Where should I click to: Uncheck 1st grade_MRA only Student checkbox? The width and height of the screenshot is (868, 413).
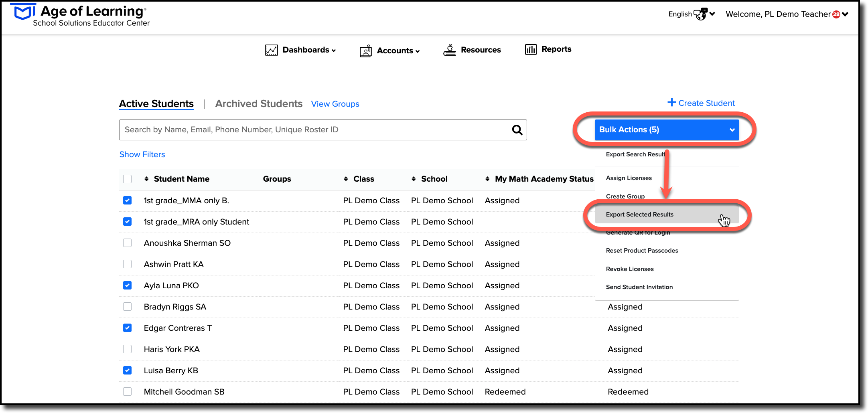pyautogui.click(x=128, y=221)
